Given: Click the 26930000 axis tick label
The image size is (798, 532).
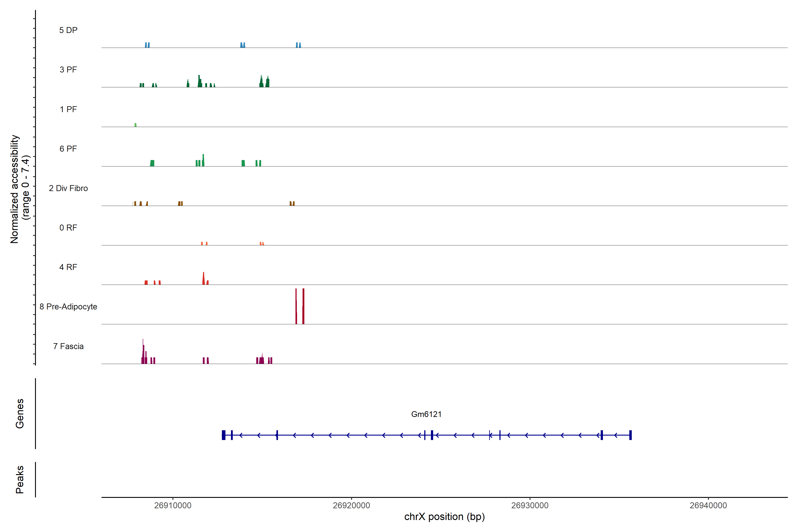Looking at the screenshot, I should click(530, 506).
